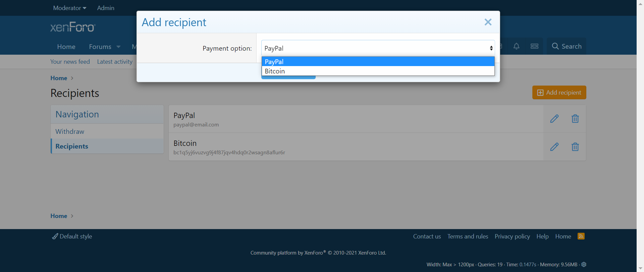Open the RSS feed icon
Screen dimensions: 644x272
point(581,236)
